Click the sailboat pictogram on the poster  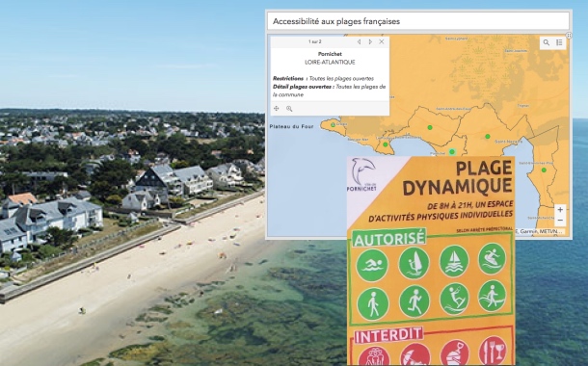[454, 261]
